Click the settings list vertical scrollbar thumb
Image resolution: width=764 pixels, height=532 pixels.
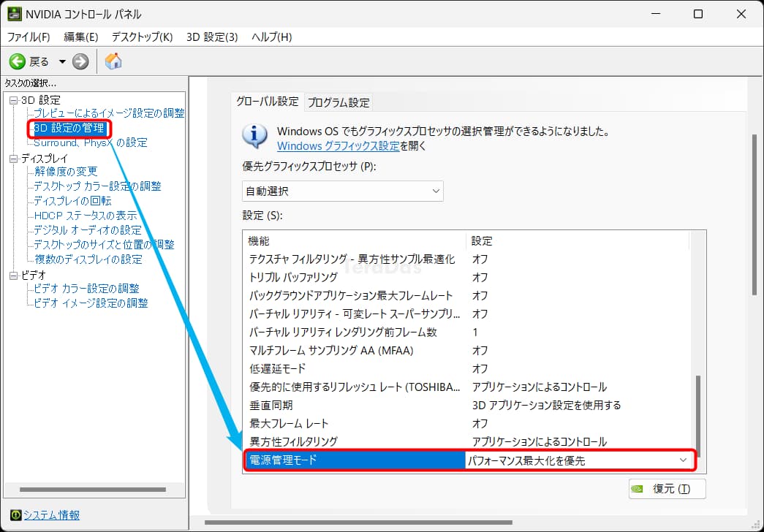[698, 416]
